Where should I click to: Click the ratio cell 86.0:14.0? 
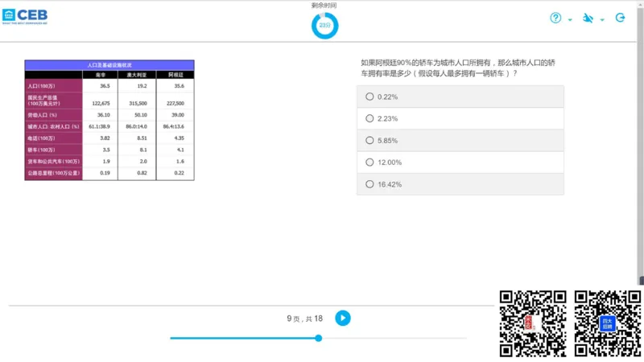click(x=136, y=126)
